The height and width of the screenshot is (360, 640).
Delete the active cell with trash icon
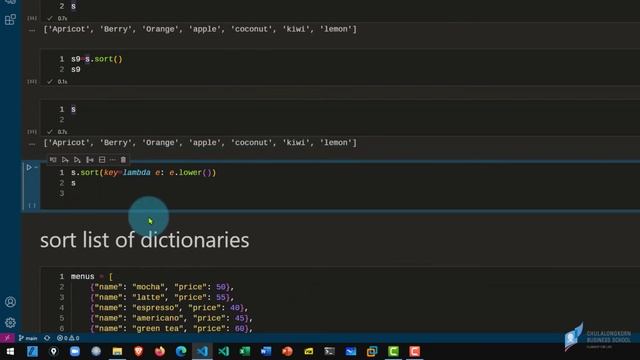pos(123,160)
